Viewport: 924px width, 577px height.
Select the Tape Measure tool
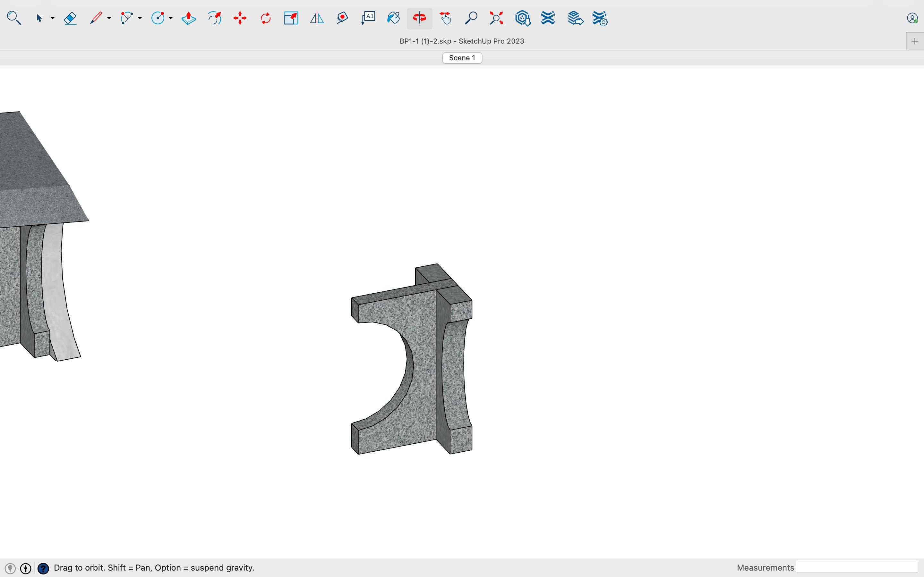pos(342,18)
